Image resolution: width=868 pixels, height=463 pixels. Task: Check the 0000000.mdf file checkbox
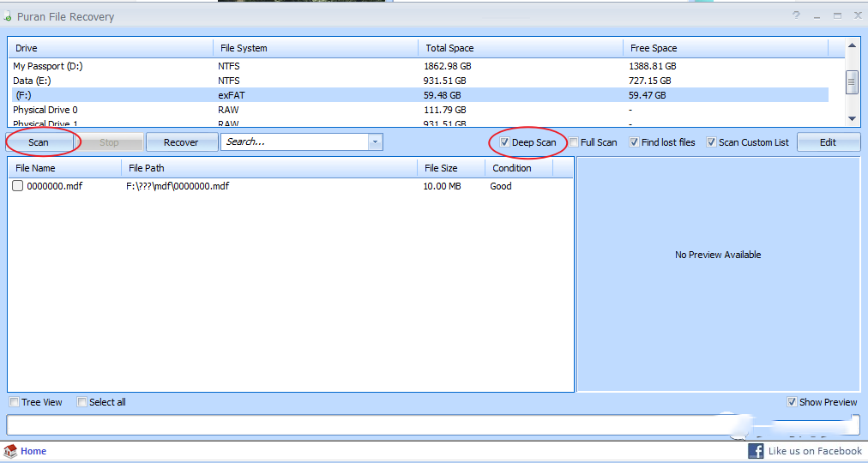[x=18, y=186]
